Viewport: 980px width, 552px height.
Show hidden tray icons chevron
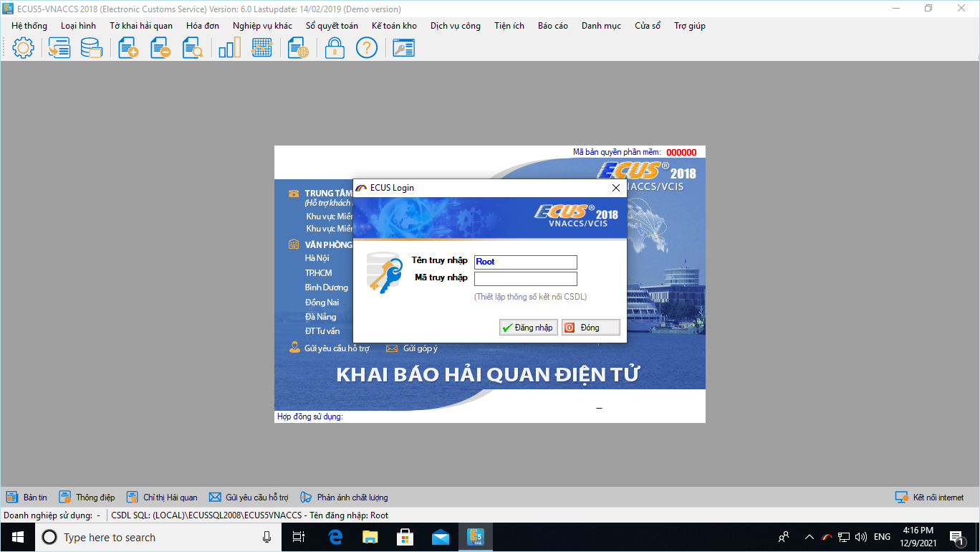(809, 537)
